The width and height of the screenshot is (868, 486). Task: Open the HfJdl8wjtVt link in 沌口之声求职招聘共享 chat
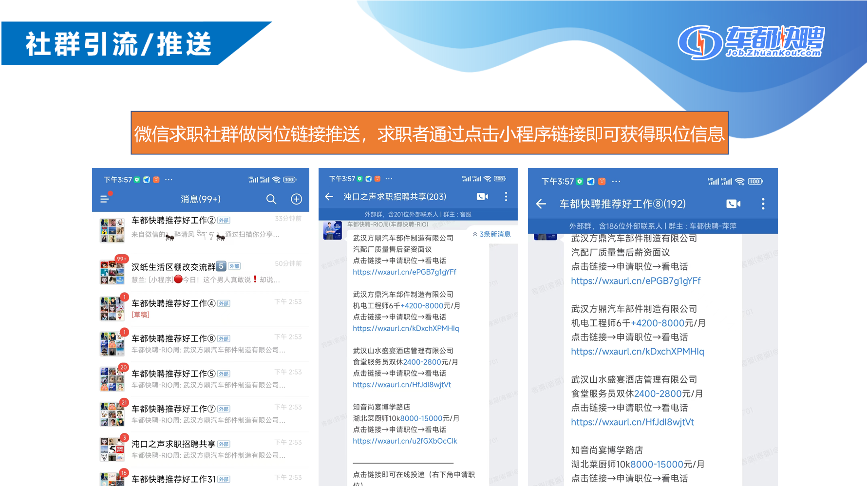pos(402,385)
